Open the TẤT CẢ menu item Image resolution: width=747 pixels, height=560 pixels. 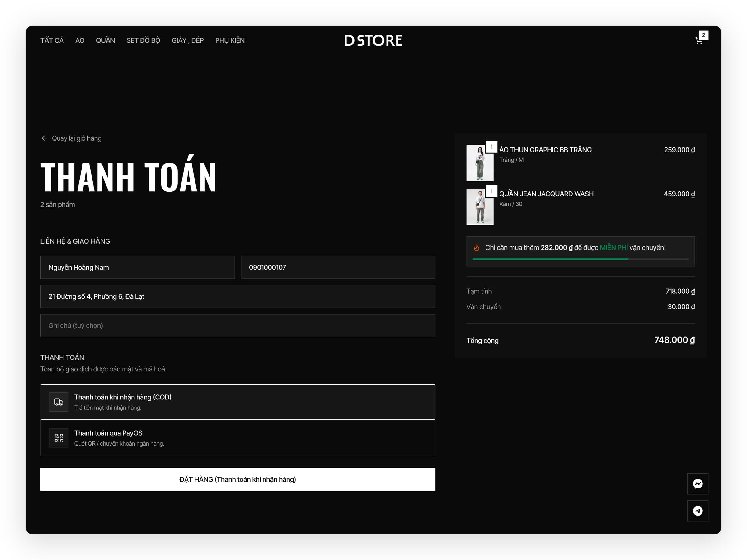click(x=52, y=40)
